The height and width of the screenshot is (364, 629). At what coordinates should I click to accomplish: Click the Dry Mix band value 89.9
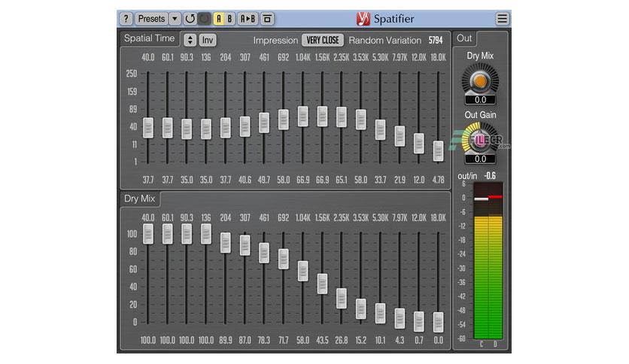[x=226, y=341]
